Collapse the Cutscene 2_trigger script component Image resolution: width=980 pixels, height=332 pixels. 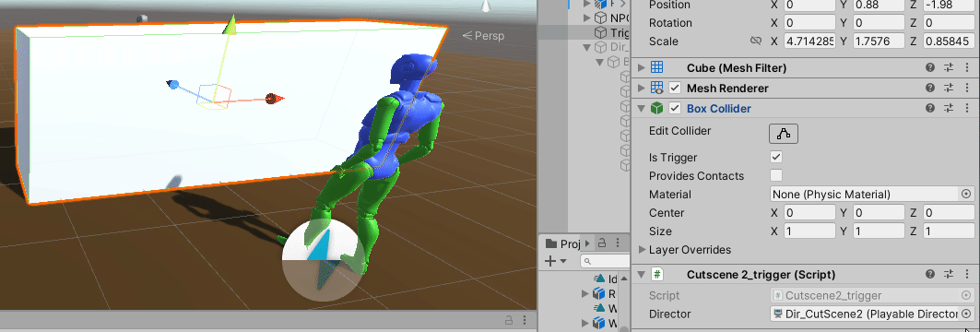[x=641, y=275]
